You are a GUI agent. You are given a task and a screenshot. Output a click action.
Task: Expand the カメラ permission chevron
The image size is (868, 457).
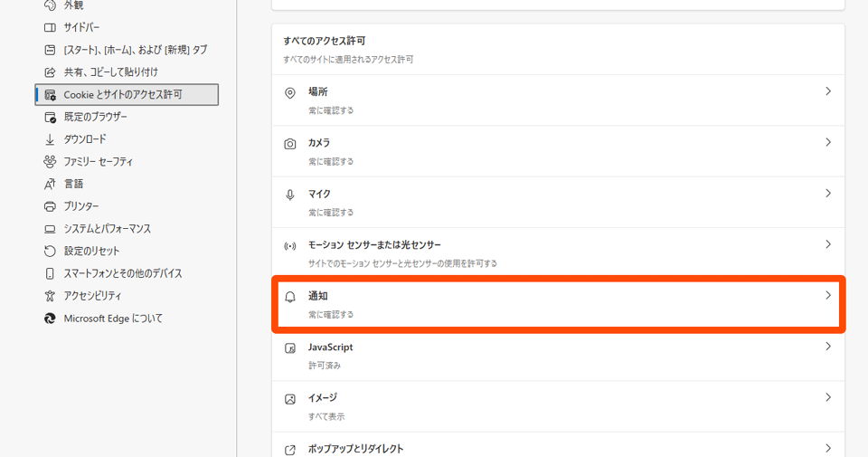pos(827,143)
